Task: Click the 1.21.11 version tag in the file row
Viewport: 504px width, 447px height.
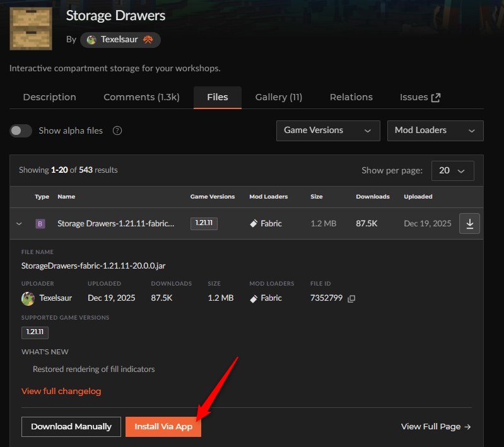Action: pyautogui.click(x=204, y=223)
